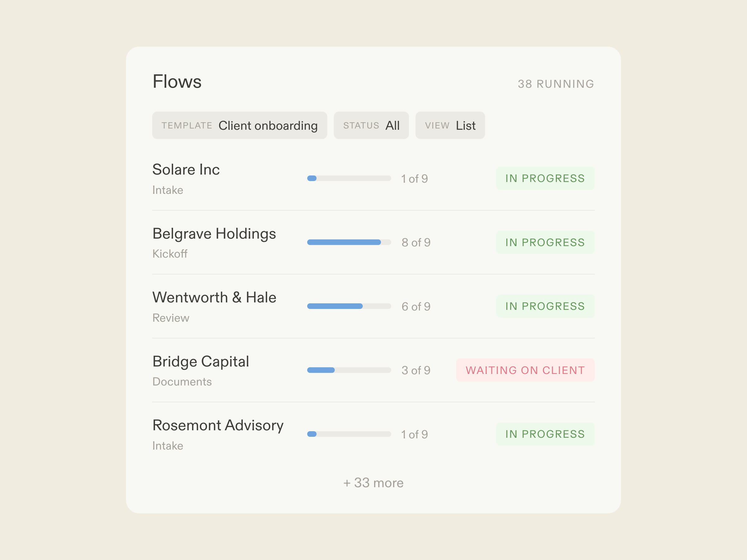
Task: Click the 38 Running counter
Action: coord(556,84)
